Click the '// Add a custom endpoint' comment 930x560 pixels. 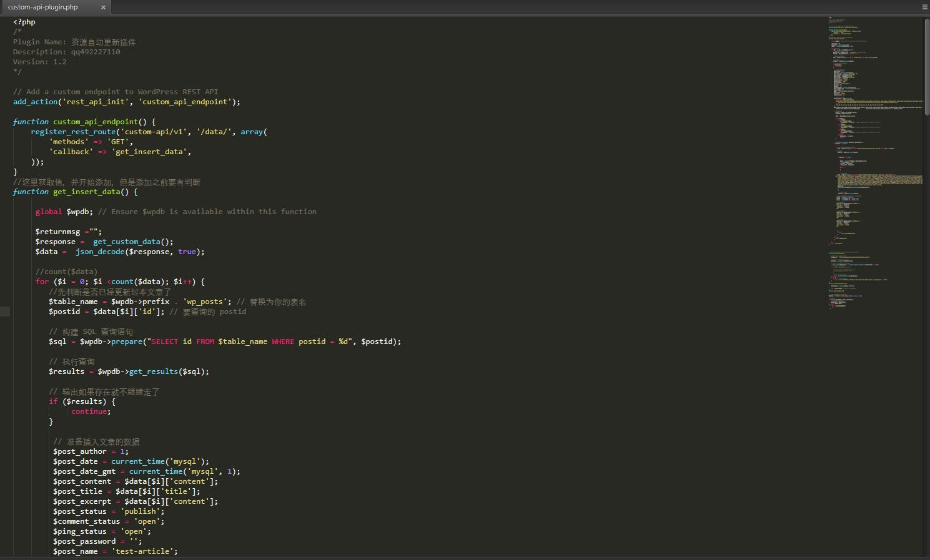coord(116,92)
